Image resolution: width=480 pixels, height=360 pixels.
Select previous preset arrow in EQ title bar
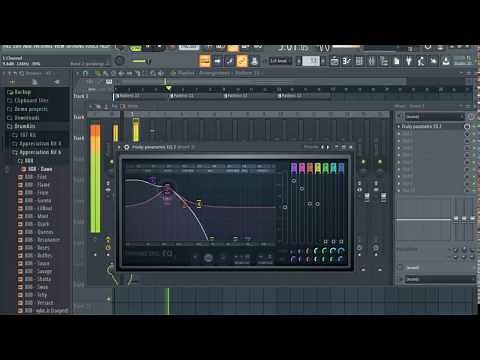click(322, 147)
